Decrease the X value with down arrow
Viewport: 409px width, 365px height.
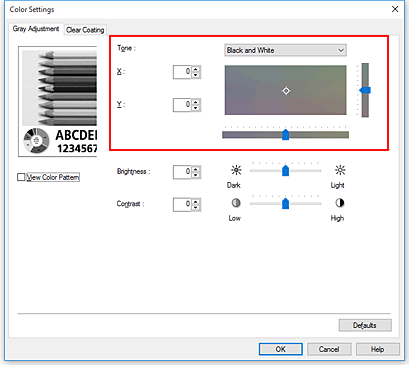pyautogui.click(x=196, y=75)
